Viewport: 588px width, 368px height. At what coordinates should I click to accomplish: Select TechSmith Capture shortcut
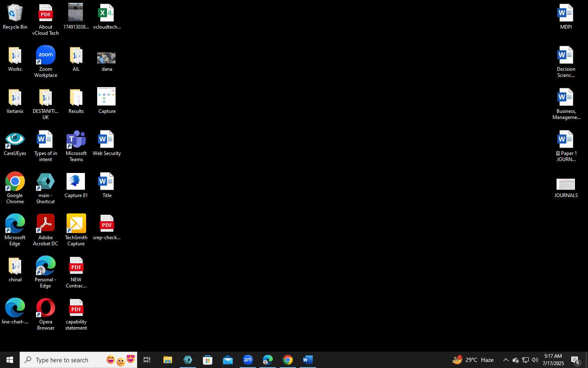click(x=76, y=230)
